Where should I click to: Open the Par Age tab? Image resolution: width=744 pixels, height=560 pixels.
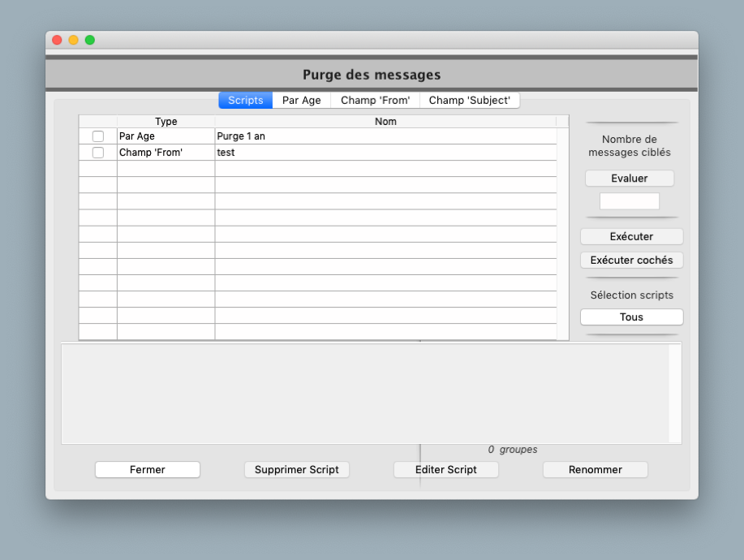click(x=301, y=101)
